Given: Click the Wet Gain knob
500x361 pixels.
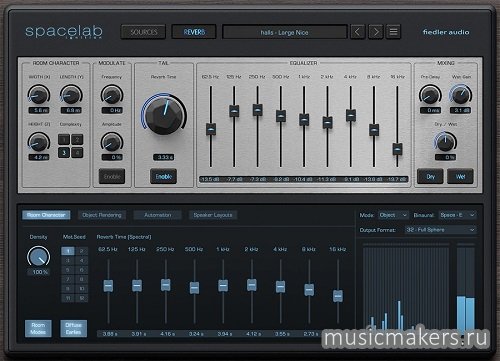Looking at the screenshot, I should click(x=461, y=94).
